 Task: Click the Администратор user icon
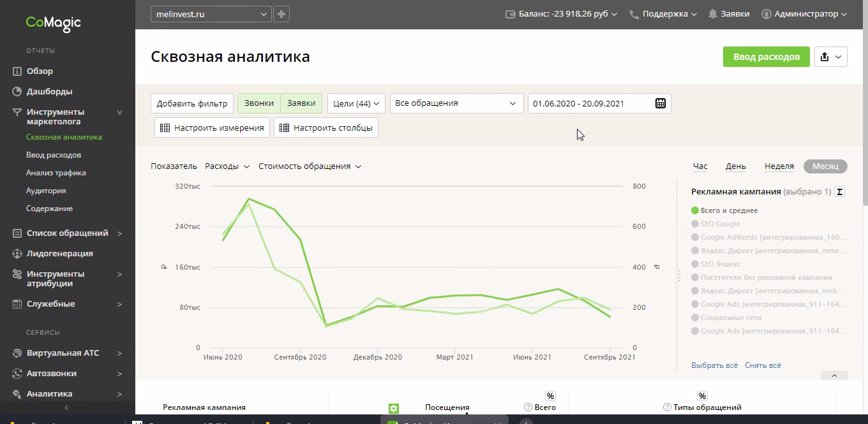pos(767,14)
